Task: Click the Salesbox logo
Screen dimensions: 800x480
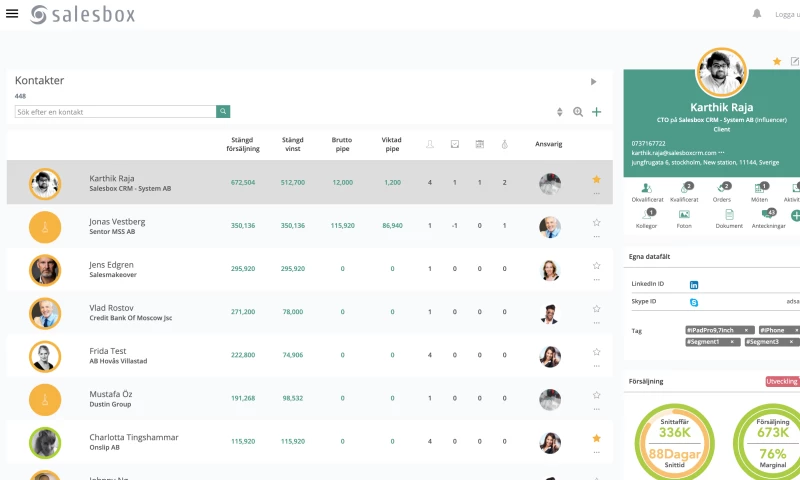Action: (x=82, y=14)
